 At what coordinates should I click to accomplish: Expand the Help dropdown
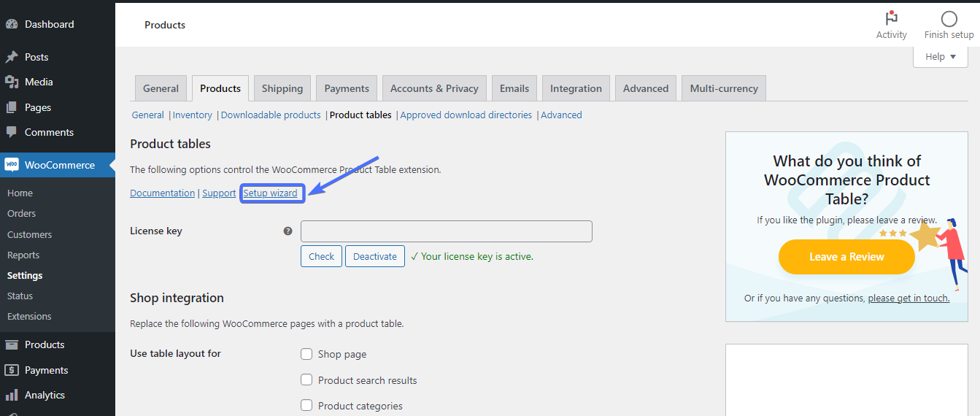click(940, 56)
